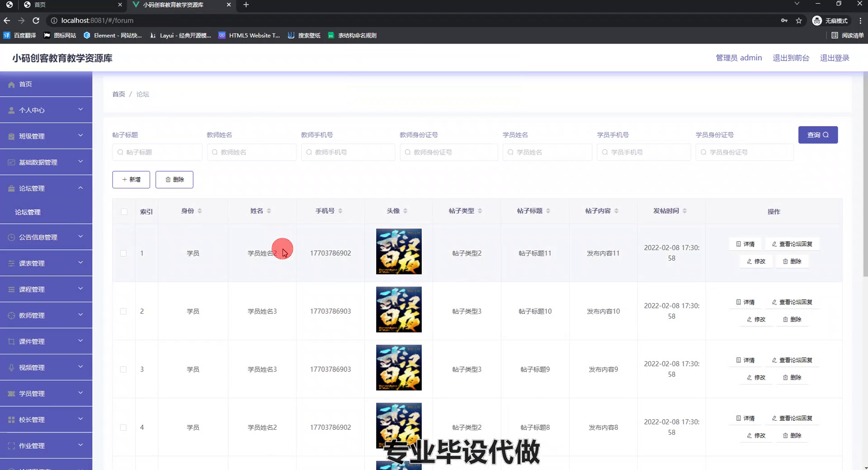Check the checkbox for row 2
Viewport: 868px width, 470px height.
click(123, 311)
